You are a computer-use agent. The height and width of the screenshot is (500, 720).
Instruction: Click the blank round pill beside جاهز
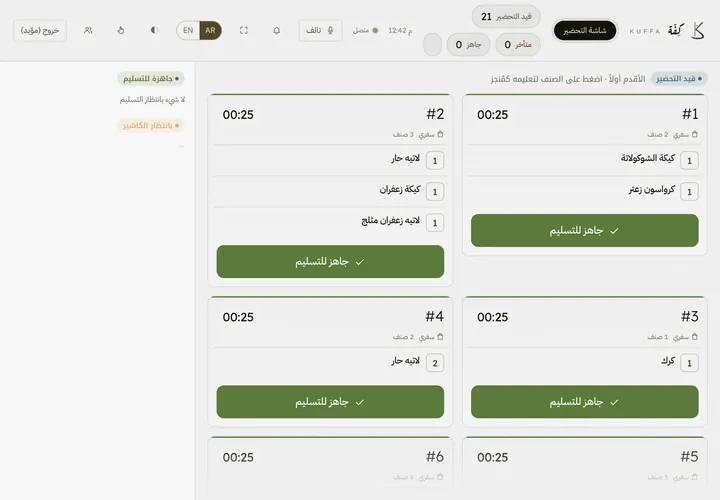(432, 45)
